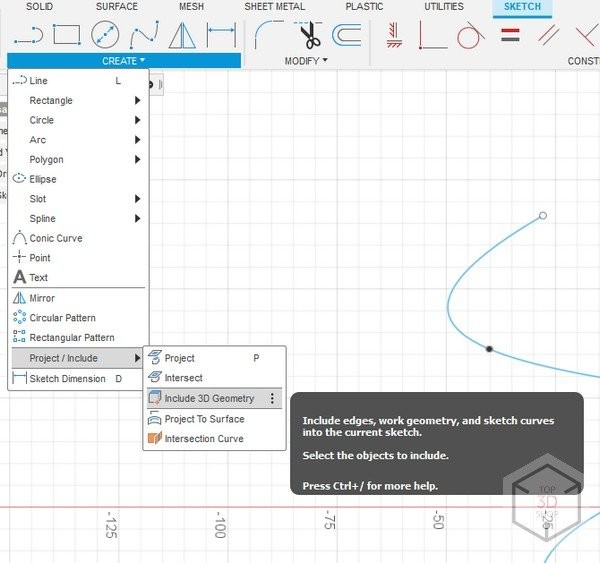Switch to the SHEET METAL tab

click(x=275, y=7)
